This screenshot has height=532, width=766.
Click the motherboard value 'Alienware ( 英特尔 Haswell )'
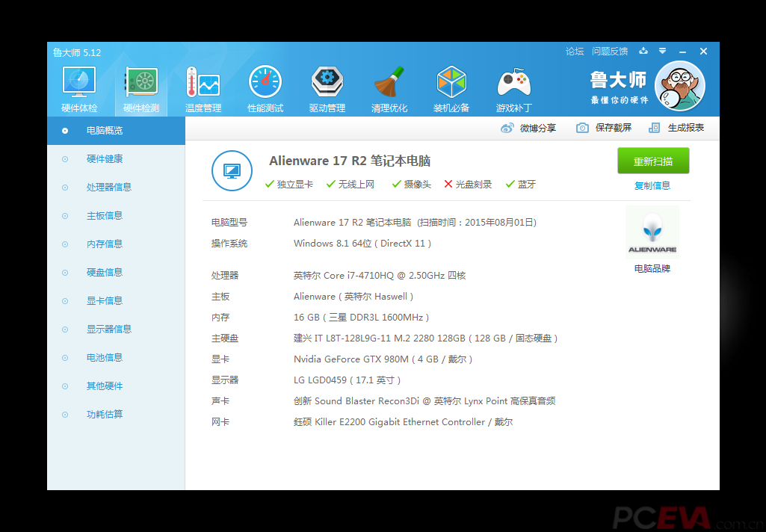tap(353, 297)
